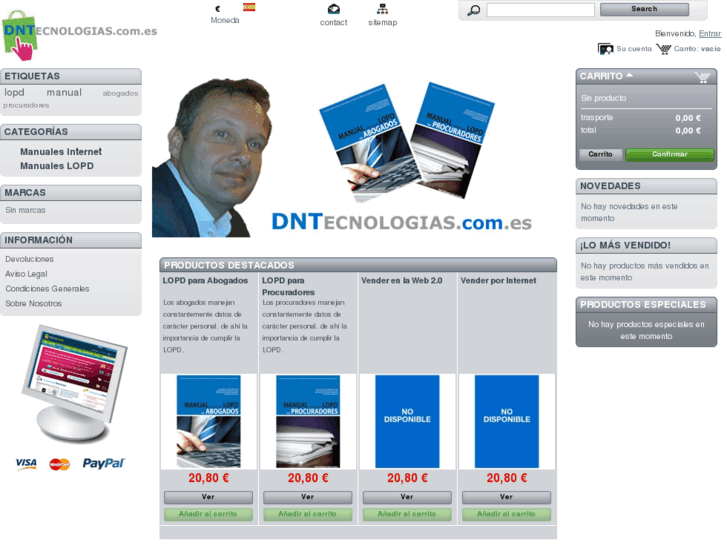
Task: Collapse the Carrito panel arrow
Action: coord(629,75)
